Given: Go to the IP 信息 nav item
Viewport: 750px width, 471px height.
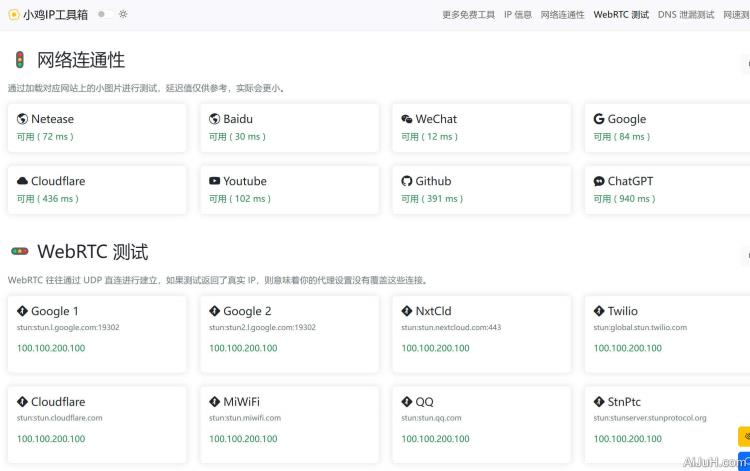Looking at the screenshot, I should 518,15.
